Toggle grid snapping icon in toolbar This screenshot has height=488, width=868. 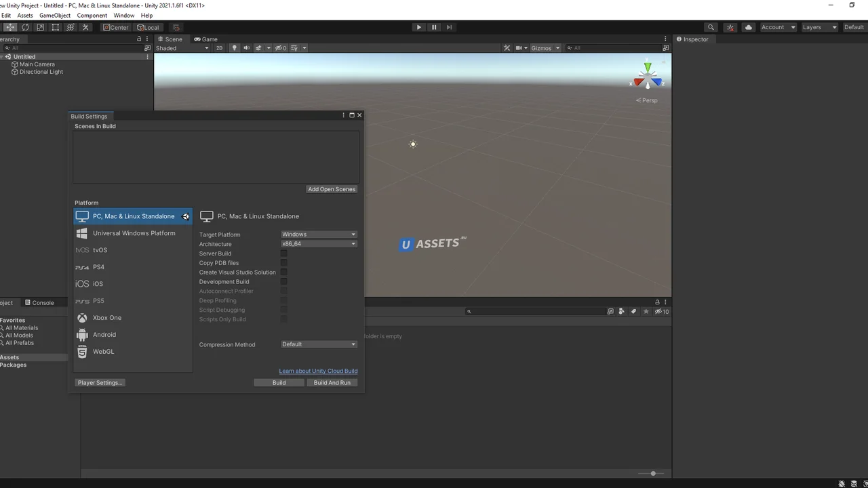[176, 27]
